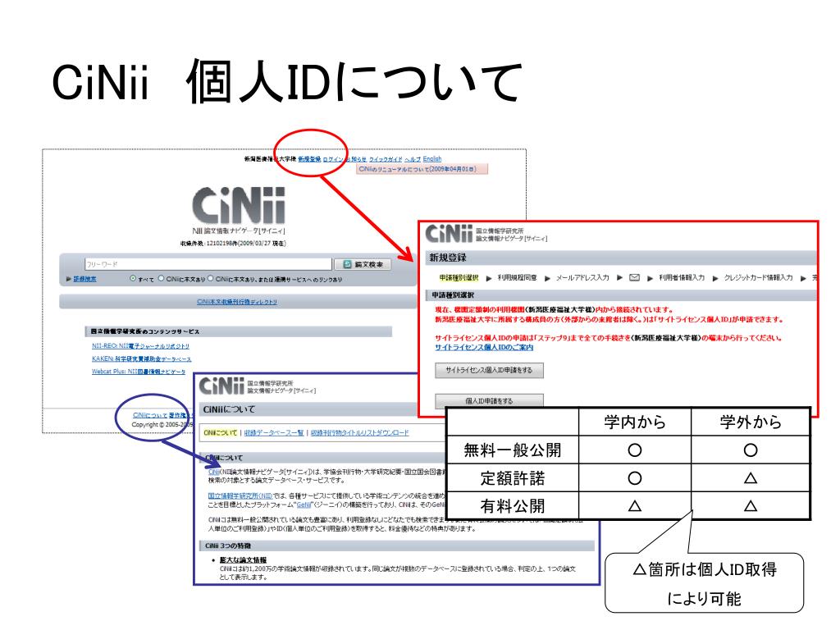Click the 収録件数 12102198件 count text
Image resolution: width=840 pixels, height=630 pixels.
click(x=234, y=244)
